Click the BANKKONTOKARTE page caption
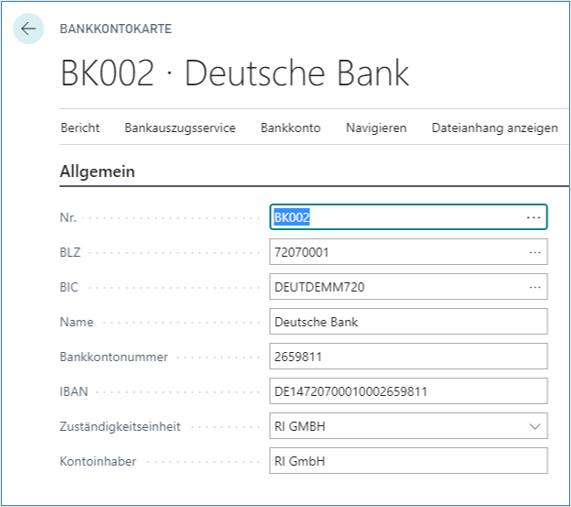 pos(116,29)
